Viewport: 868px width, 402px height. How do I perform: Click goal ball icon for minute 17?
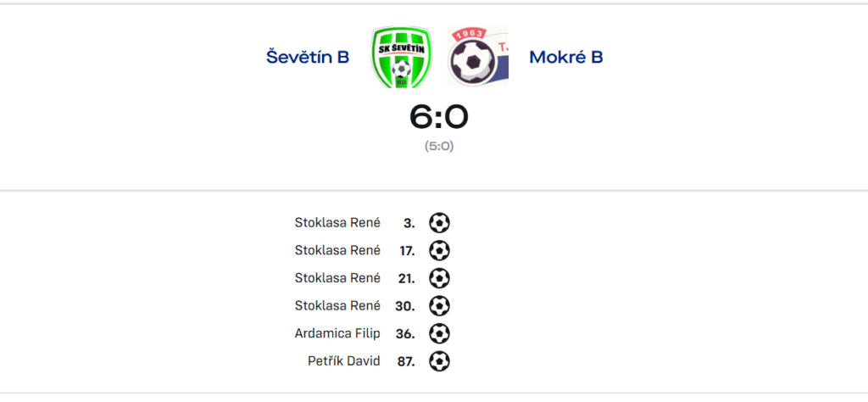439,251
